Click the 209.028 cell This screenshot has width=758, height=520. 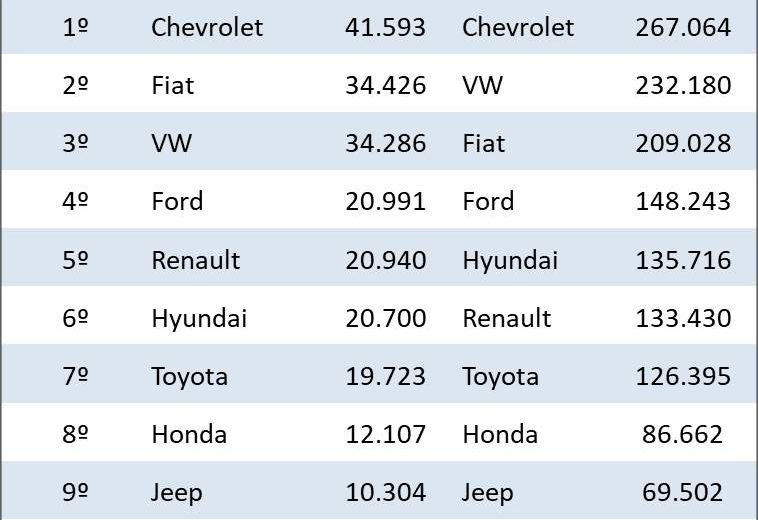pyautogui.click(x=683, y=143)
